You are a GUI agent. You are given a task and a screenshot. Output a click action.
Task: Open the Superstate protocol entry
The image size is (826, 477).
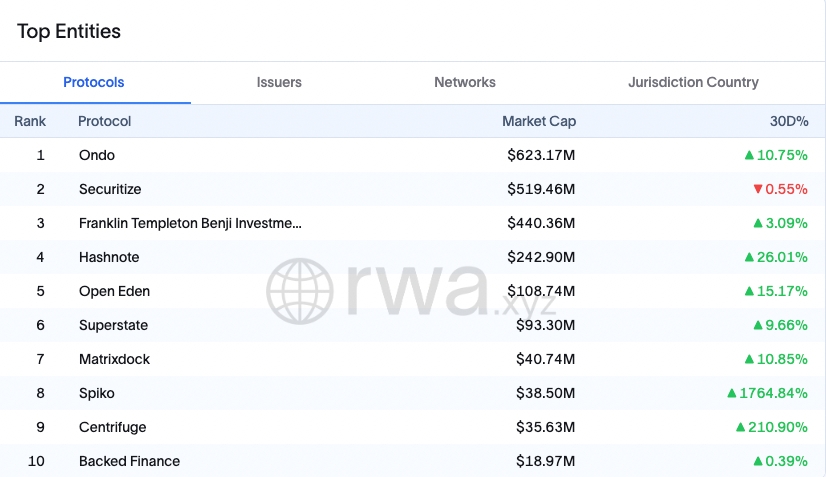tap(113, 325)
